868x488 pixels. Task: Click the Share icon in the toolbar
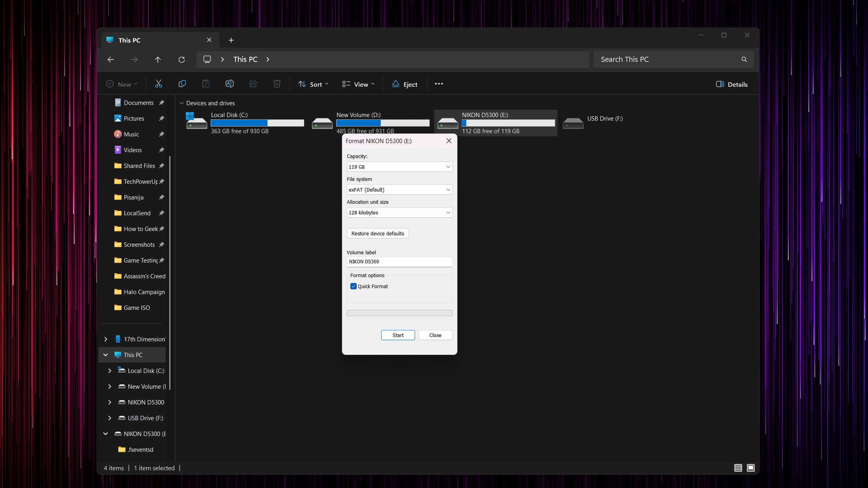click(x=253, y=84)
